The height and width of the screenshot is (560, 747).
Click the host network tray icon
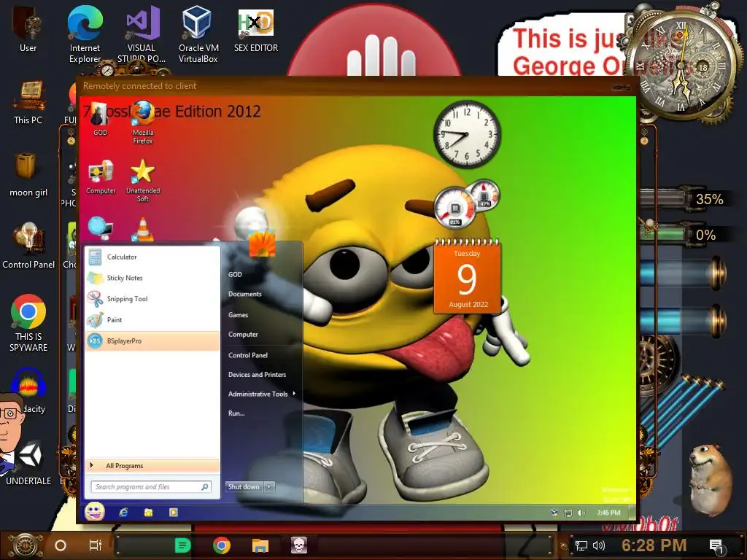pyautogui.click(x=581, y=545)
